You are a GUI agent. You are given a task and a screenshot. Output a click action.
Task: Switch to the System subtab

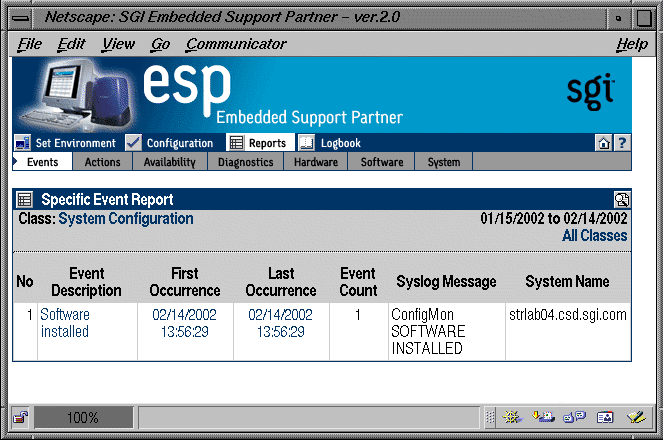pyautogui.click(x=444, y=162)
